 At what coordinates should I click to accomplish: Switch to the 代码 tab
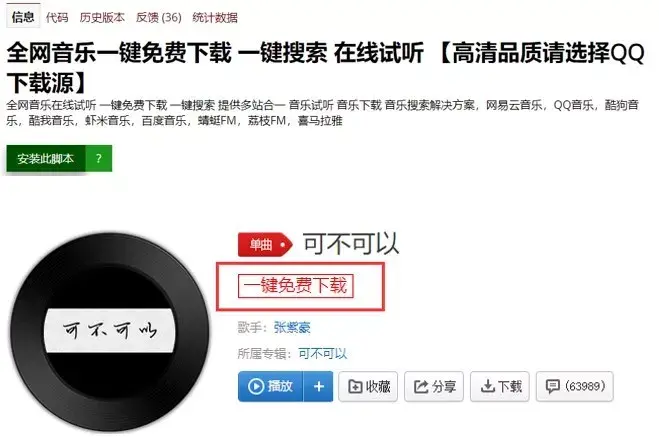(x=57, y=17)
